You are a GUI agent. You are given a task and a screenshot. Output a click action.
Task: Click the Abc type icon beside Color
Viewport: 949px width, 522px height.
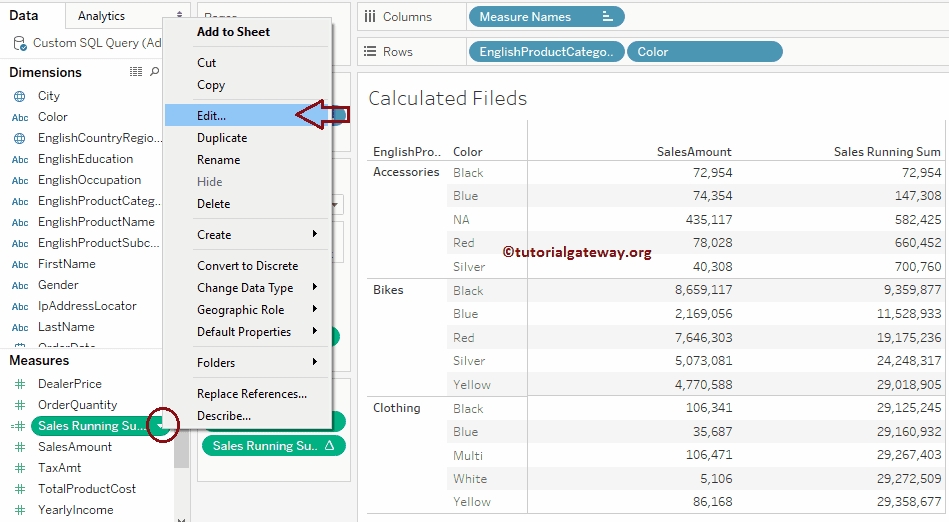tap(20, 117)
